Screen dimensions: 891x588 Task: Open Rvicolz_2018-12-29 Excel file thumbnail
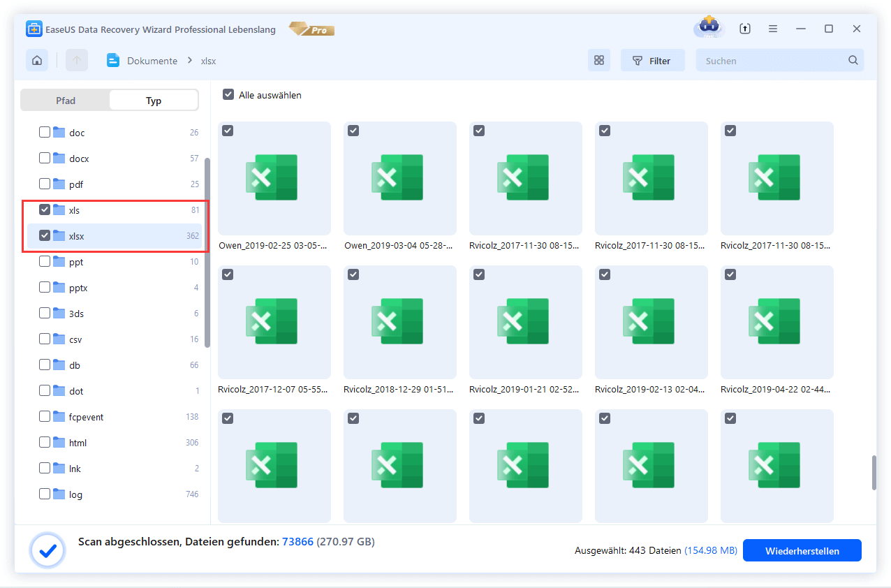[x=400, y=322]
